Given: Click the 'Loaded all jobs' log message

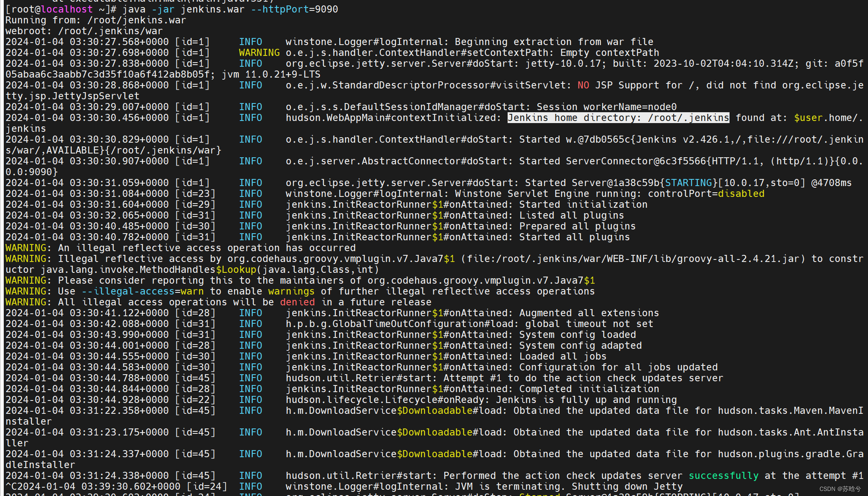Looking at the screenshot, I should pos(562,356).
